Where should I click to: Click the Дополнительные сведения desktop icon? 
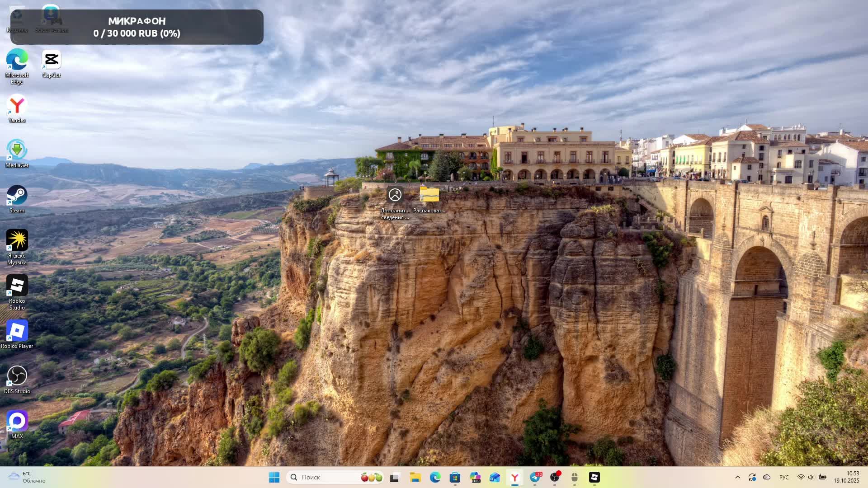point(395,196)
